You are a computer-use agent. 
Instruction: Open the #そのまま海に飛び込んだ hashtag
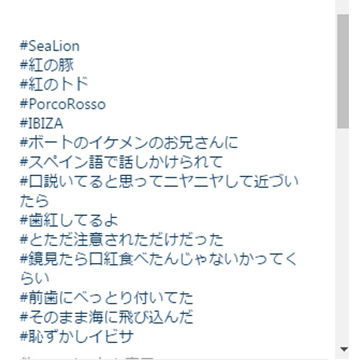[106, 317]
